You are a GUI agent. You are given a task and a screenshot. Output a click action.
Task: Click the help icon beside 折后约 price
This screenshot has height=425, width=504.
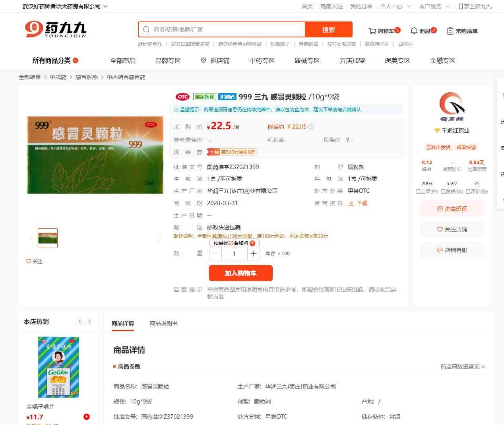click(311, 127)
